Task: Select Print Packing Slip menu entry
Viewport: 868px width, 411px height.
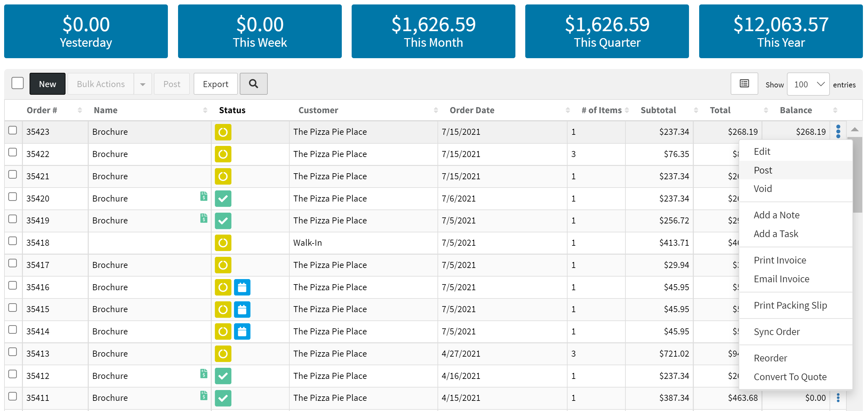Action: [x=790, y=305]
